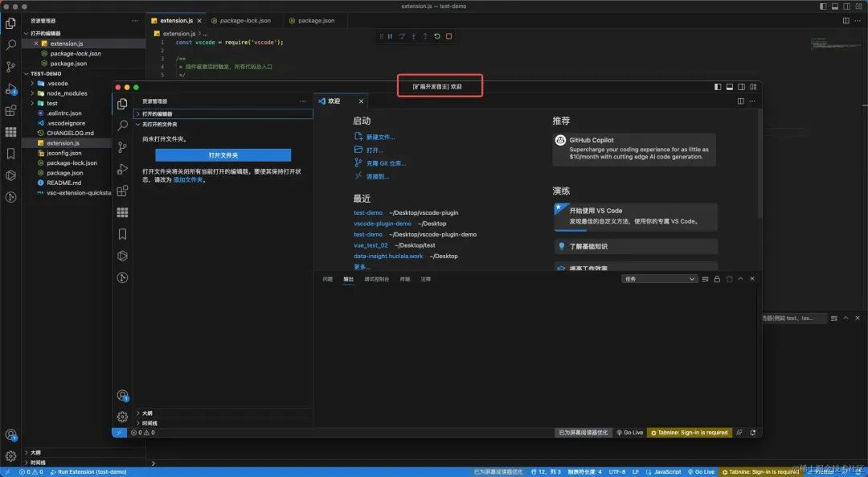Open Source Control in back window activity bar
The width and height of the screenshot is (868, 477).
click(10, 67)
